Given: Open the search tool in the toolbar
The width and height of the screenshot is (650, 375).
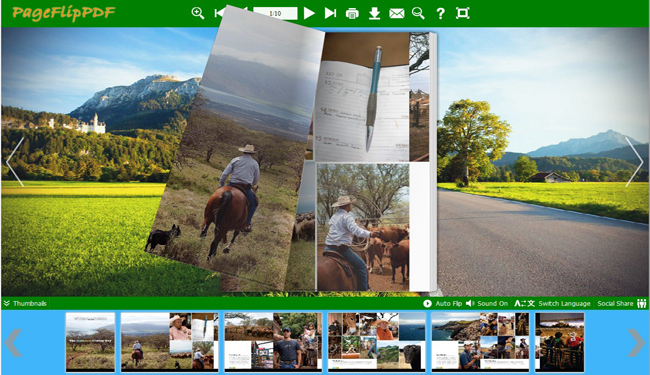Looking at the screenshot, I should click(x=418, y=13).
